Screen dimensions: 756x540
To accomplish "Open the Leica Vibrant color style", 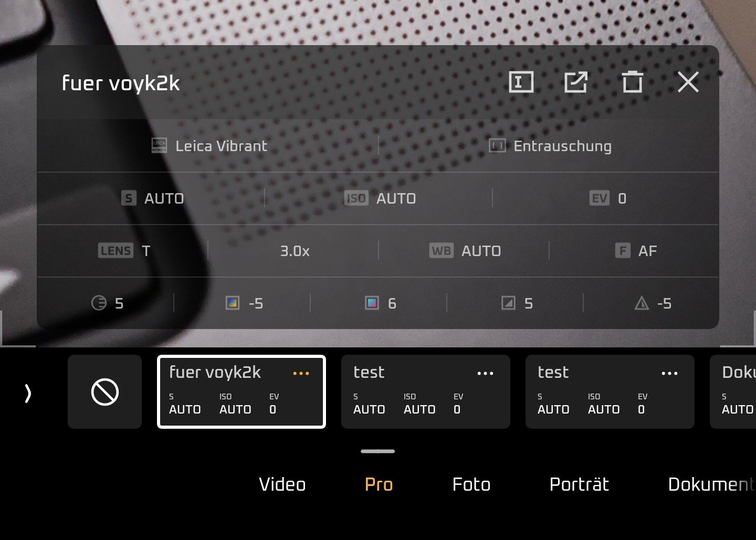I will pyautogui.click(x=209, y=146).
